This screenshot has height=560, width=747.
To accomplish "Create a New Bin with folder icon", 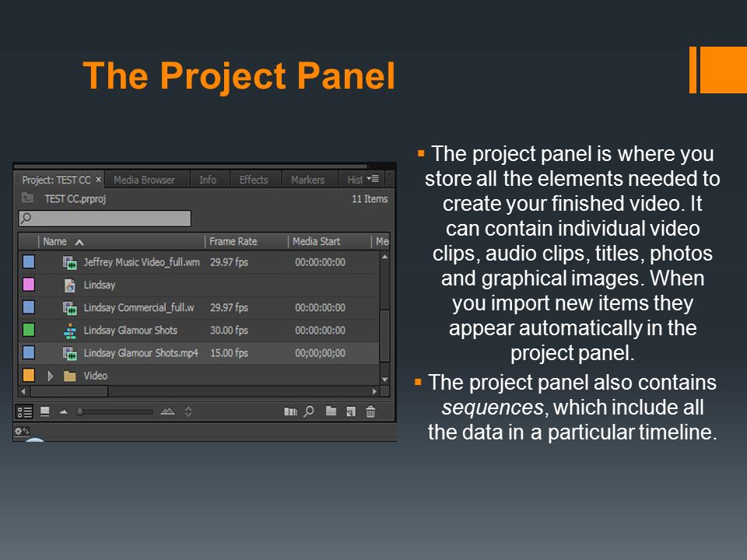I will (331, 411).
